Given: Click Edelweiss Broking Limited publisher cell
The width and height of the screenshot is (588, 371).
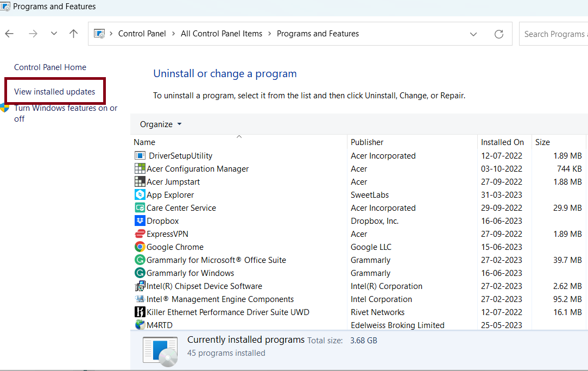Looking at the screenshot, I should (x=397, y=325).
